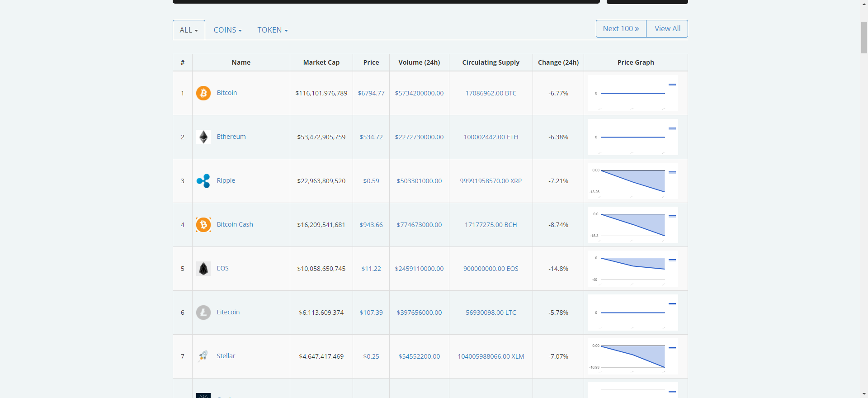The image size is (868, 398).
Task: Click the page's vertical scrollbar thumb
Action: 863,37
